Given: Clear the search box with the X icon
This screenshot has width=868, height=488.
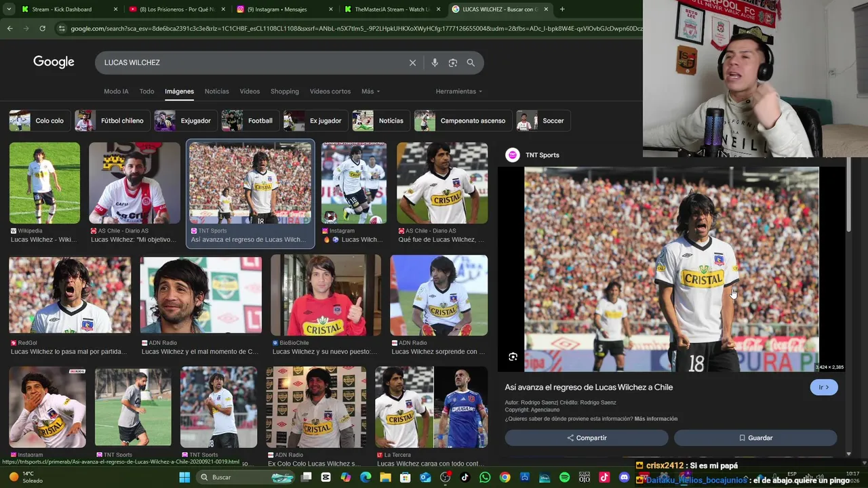Looking at the screenshot, I should (412, 62).
